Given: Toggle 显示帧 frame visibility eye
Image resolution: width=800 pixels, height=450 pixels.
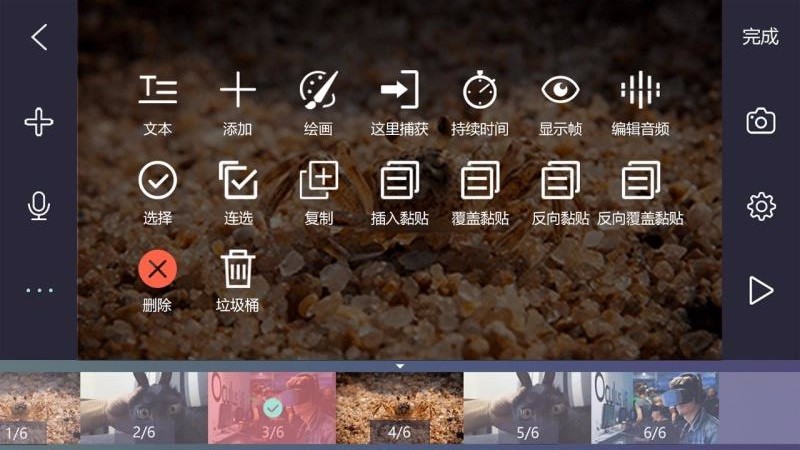Looking at the screenshot, I should [560, 91].
